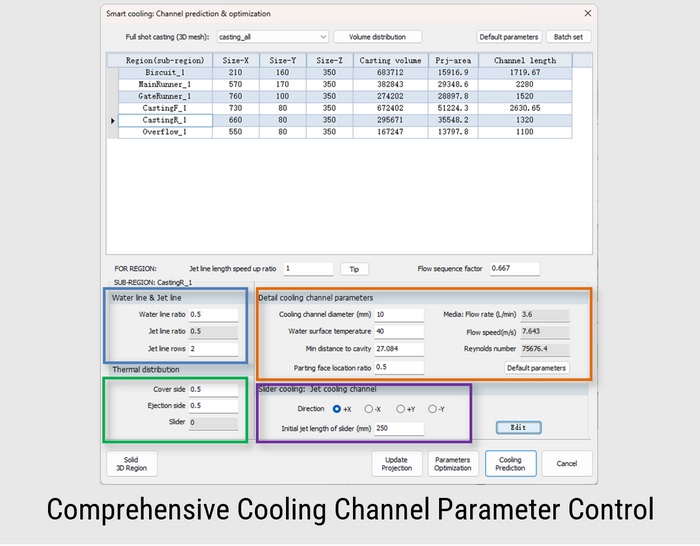Click the current row arrow indicator for CastingR_1
Viewport: 700px width, 546px height.
(112, 121)
